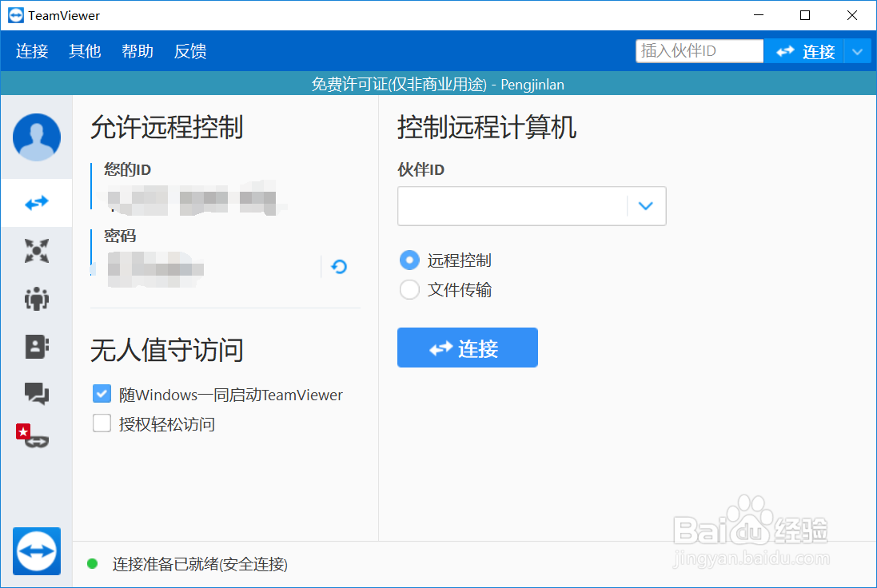Open the connect options chevron top right
Screen dimensions: 877x588
[858, 50]
